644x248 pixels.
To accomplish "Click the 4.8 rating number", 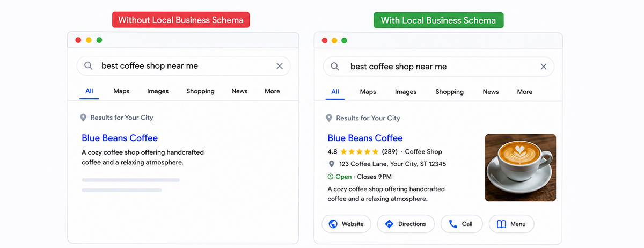I will coord(332,151).
